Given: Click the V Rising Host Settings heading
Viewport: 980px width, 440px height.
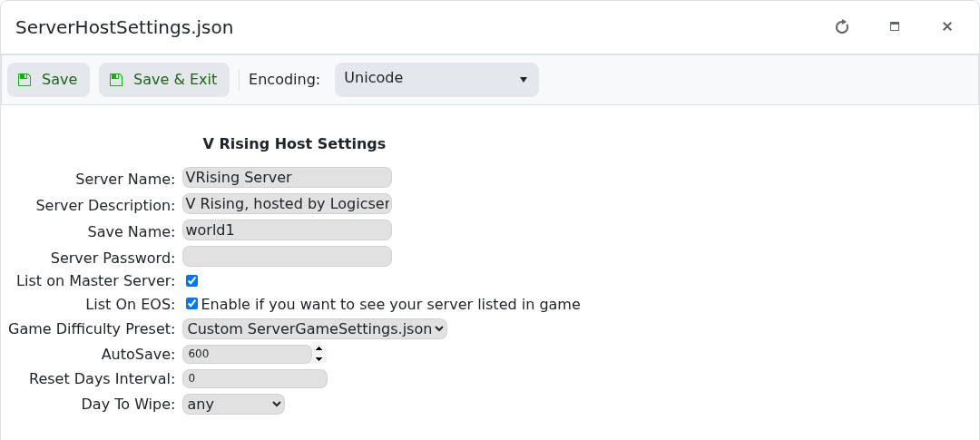Looking at the screenshot, I should 294,143.
